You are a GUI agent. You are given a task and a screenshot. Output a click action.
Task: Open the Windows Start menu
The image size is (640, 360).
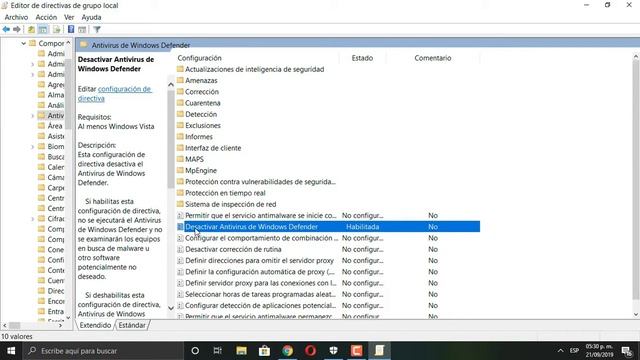(11, 351)
